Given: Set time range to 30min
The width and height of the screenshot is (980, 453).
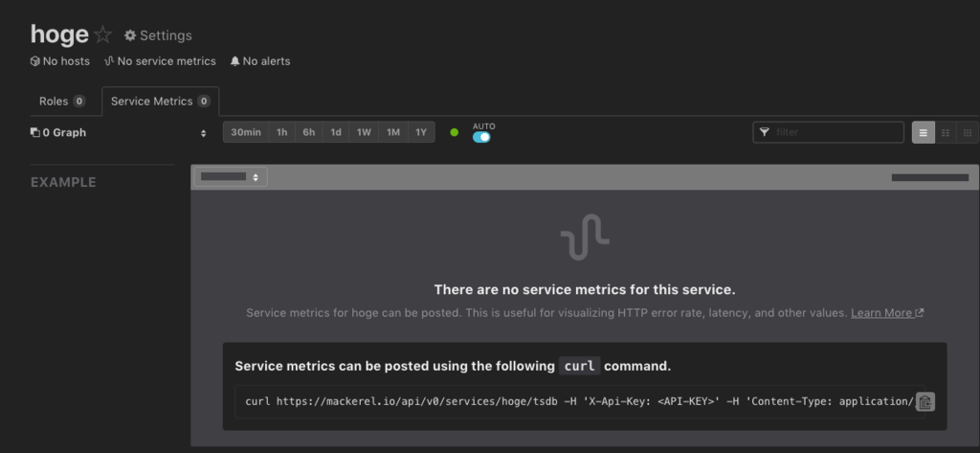Looking at the screenshot, I should click(x=246, y=132).
